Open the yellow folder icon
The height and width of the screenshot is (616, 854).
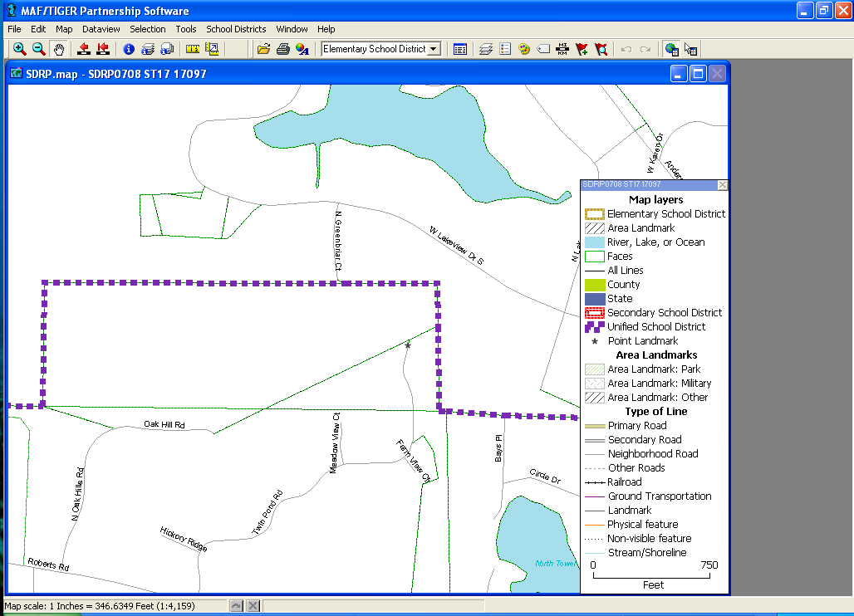click(263, 49)
